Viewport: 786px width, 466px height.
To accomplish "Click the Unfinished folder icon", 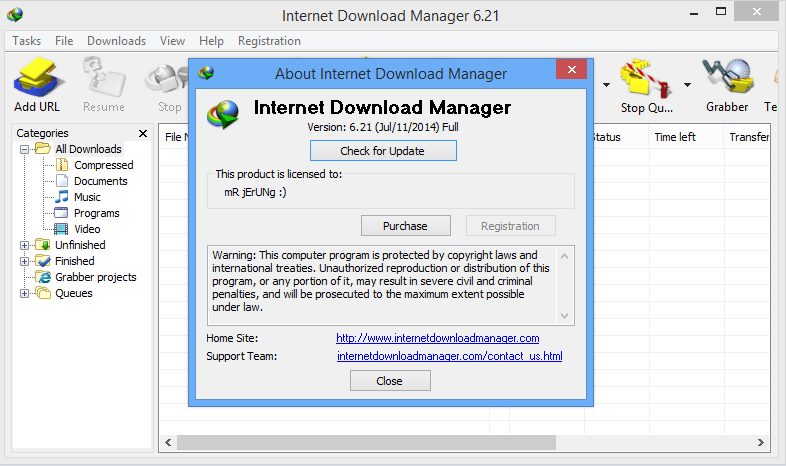I will 43,245.
